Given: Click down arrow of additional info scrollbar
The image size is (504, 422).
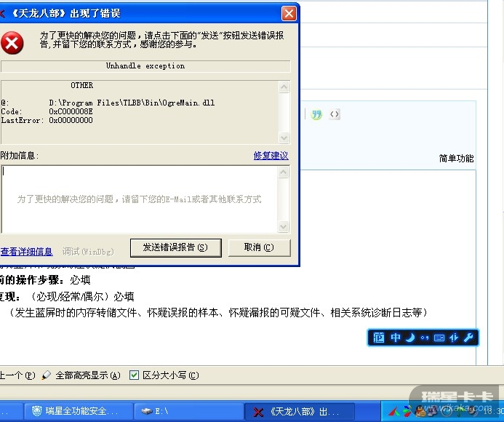Looking at the screenshot, I should click(x=283, y=226).
